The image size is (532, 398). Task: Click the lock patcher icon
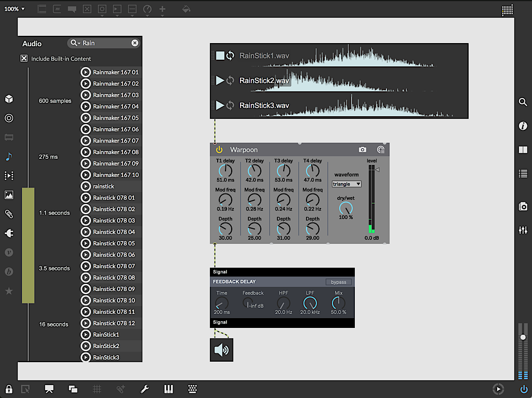[x=9, y=389]
